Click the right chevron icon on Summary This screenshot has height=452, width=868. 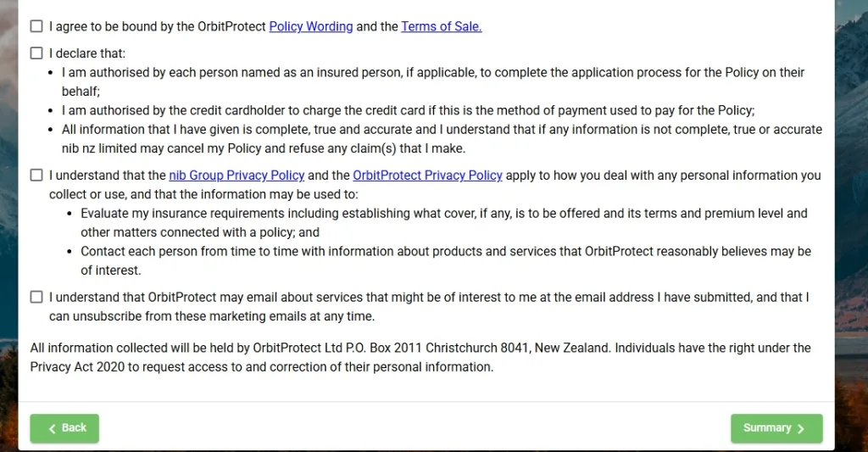click(x=801, y=429)
